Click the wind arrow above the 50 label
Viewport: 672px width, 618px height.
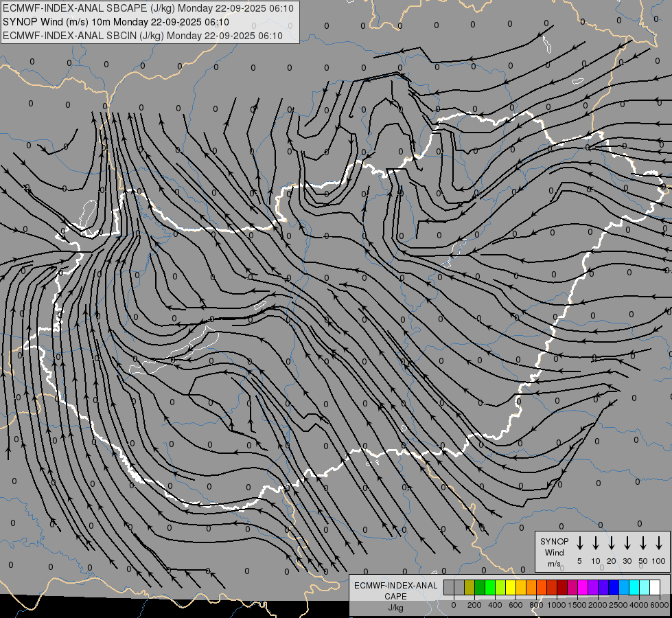[x=643, y=543]
